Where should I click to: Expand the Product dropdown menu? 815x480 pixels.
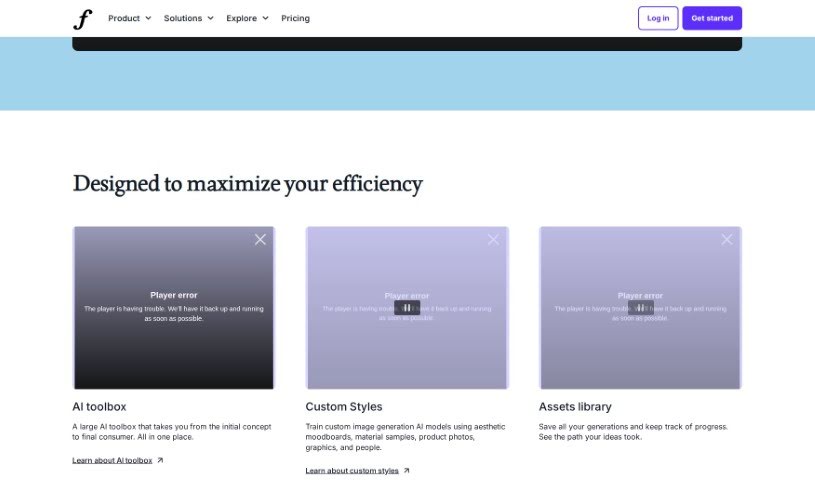click(x=129, y=18)
